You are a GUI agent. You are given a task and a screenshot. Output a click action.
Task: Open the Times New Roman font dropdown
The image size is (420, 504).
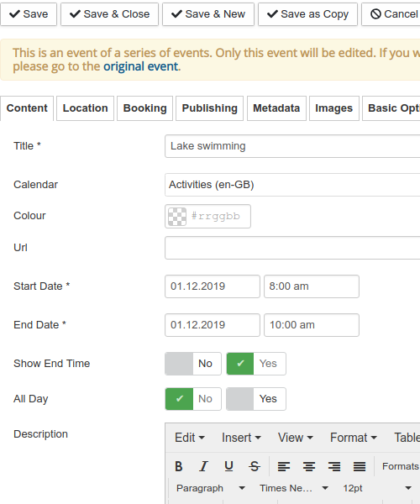click(294, 488)
